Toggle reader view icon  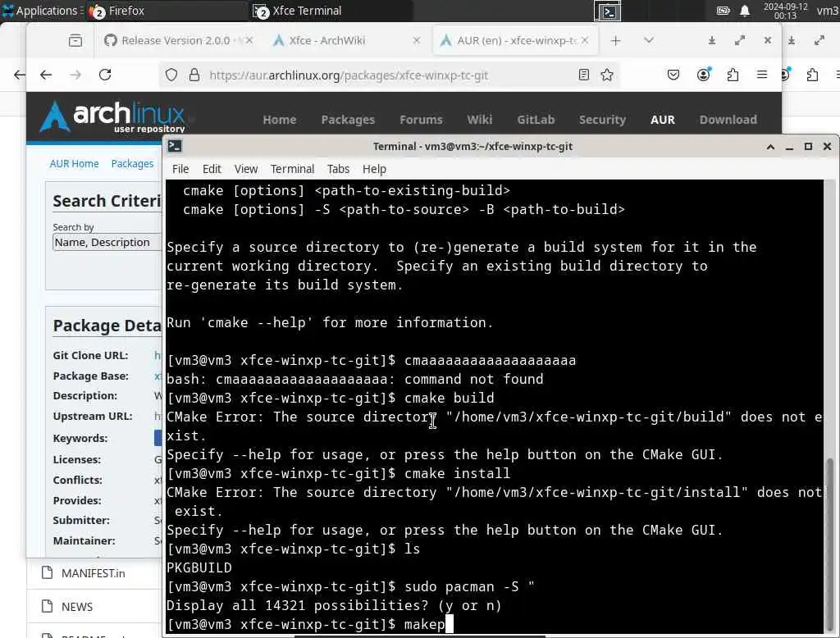click(584, 75)
